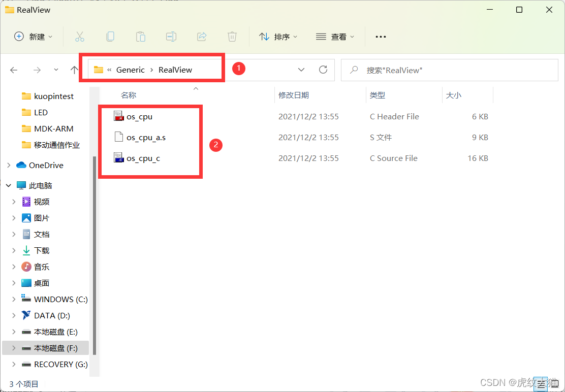Click the search RealView input box
The image size is (565, 392).
coord(450,70)
